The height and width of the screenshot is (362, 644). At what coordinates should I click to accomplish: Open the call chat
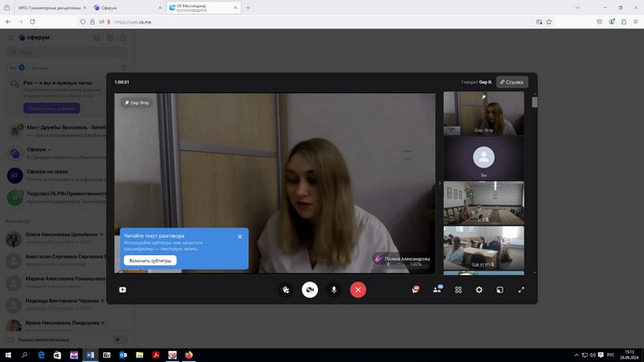(415, 290)
